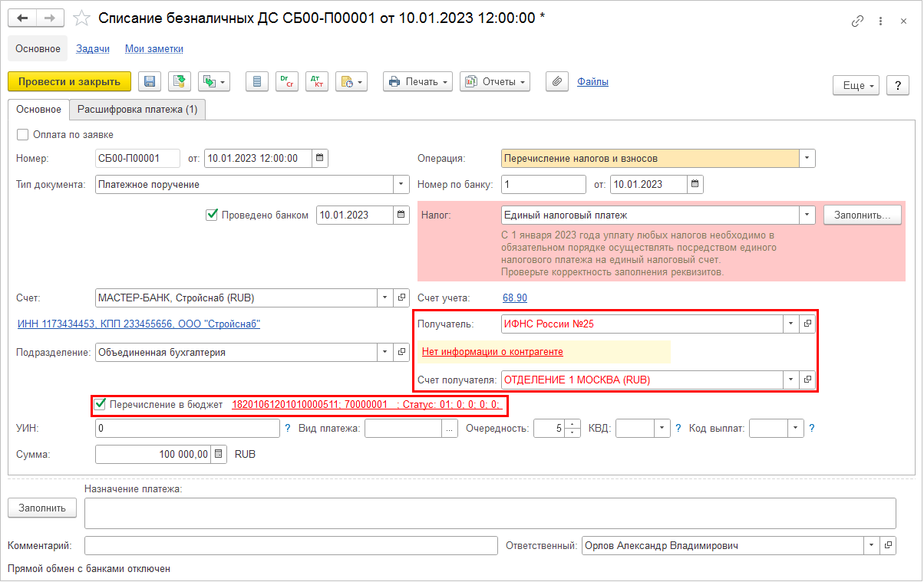Open the Тип документа dropdown
The image size is (924, 582).
click(x=402, y=184)
